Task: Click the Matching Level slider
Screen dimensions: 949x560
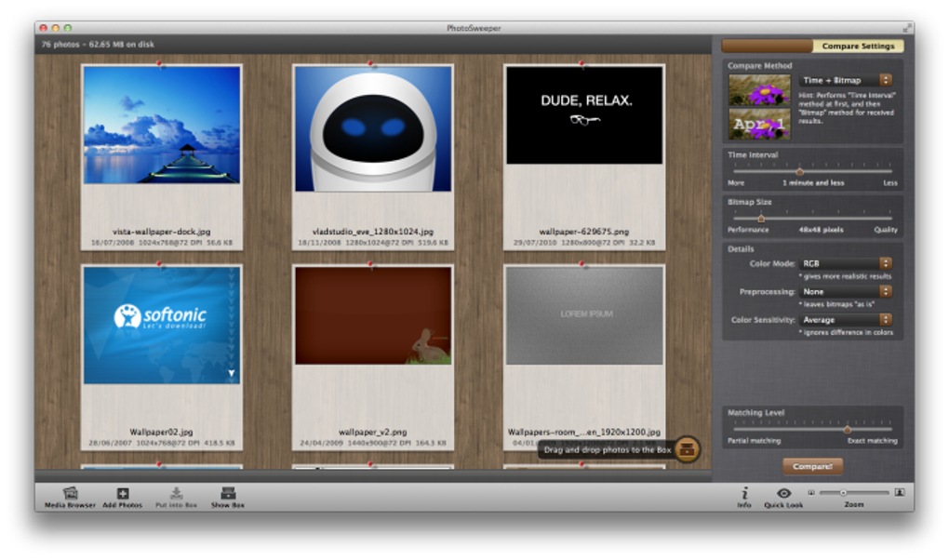Action: coord(812,429)
